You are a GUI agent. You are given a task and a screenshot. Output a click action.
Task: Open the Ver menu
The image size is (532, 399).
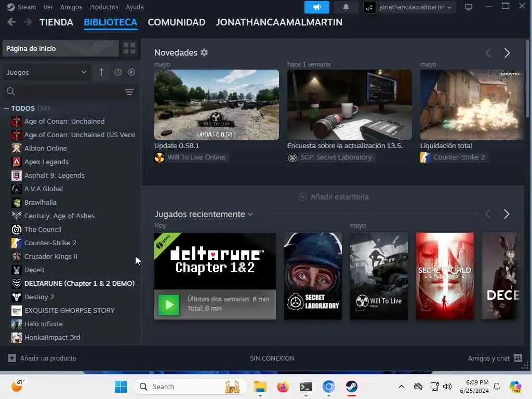click(48, 7)
